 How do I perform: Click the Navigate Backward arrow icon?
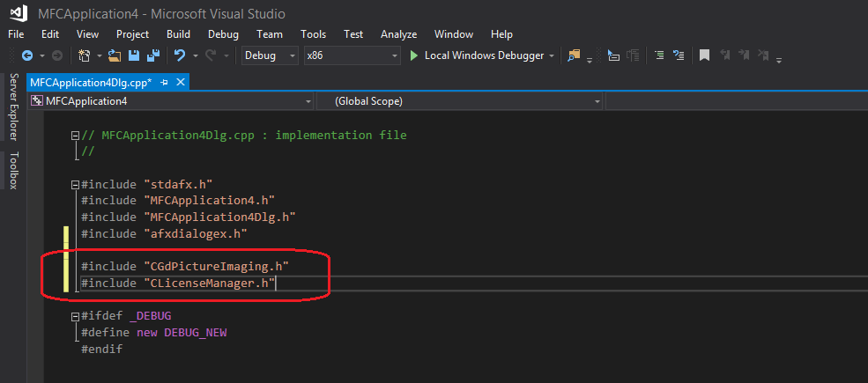pos(26,55)
